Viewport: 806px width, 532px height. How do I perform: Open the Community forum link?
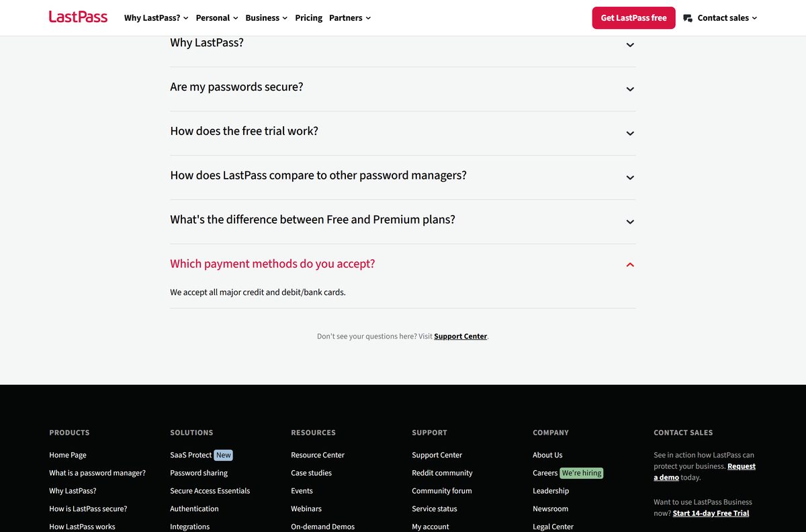point(442,491)
